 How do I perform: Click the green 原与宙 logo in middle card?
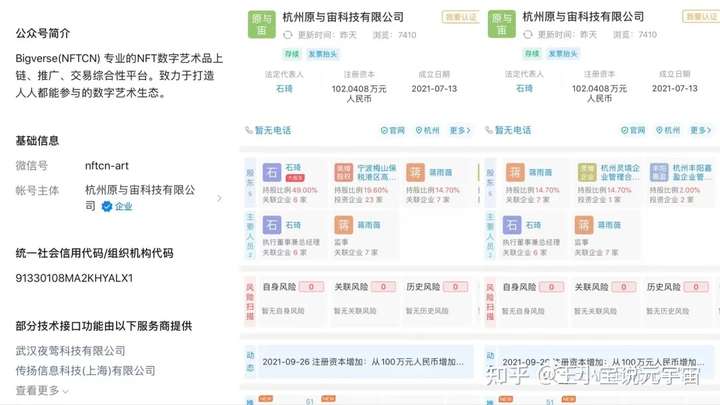coord(262,24)
